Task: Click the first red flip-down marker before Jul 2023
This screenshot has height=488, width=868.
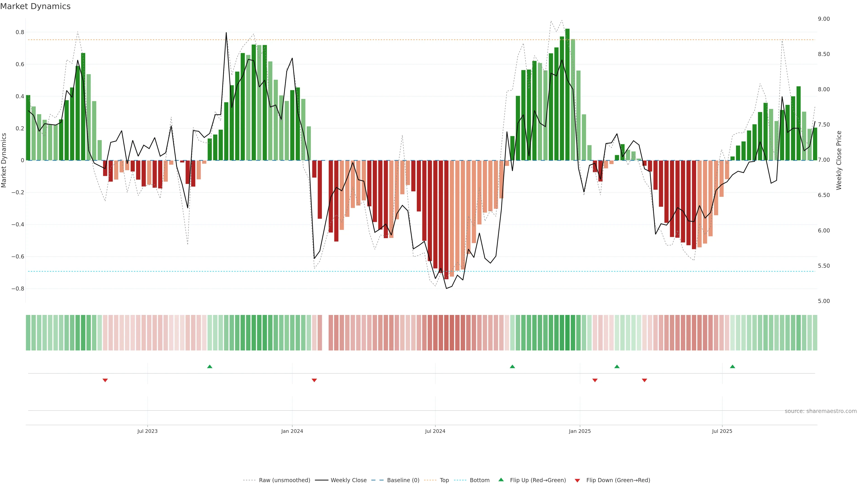Action: point(105,380)
